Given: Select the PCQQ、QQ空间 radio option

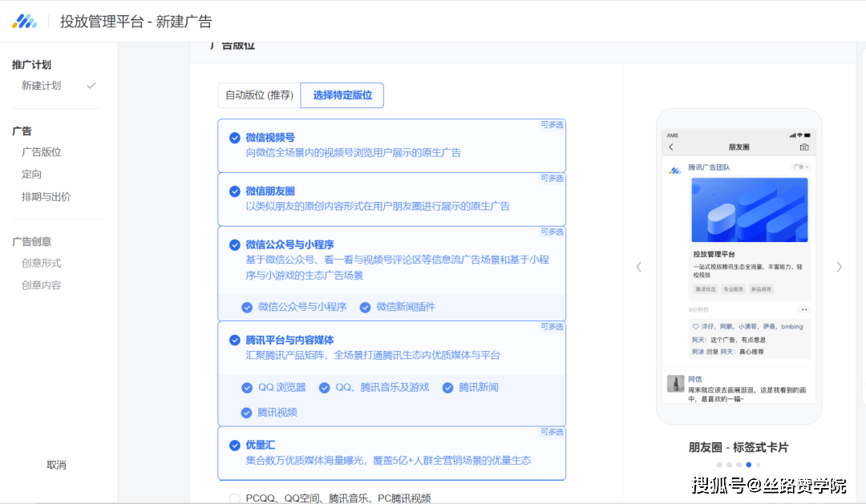Looking at the screenshot, I should coord(235,498).
